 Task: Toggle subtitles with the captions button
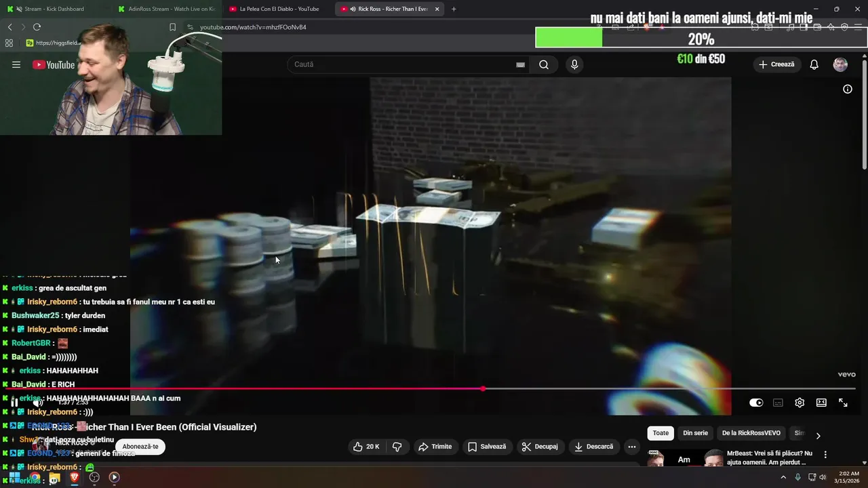(x=778, y=403)
